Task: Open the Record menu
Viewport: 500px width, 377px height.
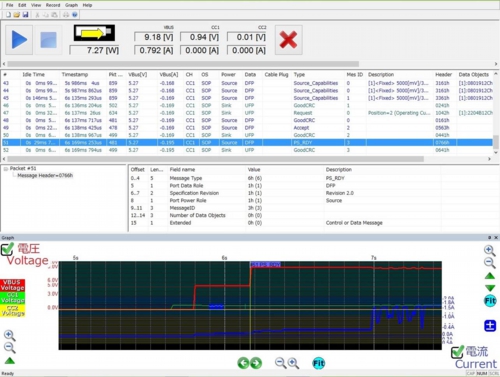Action: click(53, 5)
